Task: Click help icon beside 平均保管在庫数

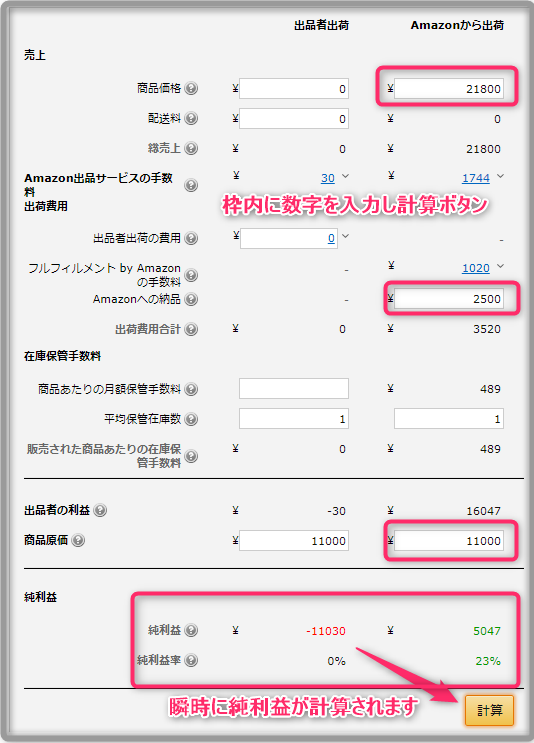Action: click(191, 419)
